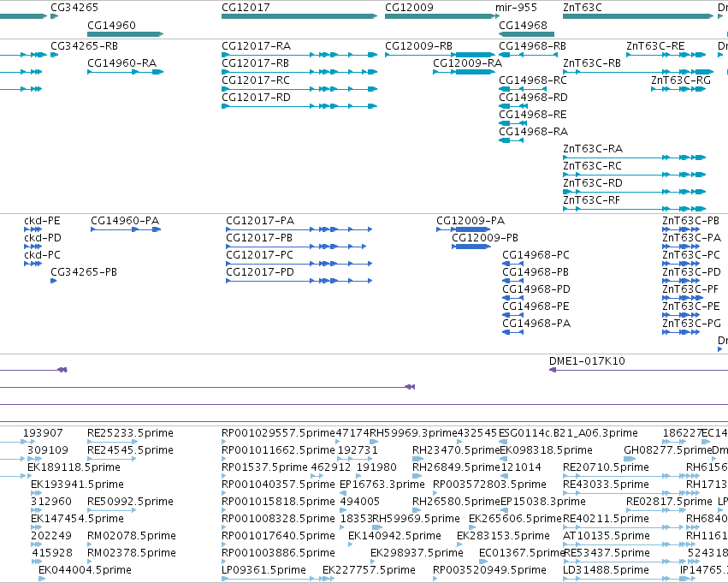Select EST EP16763.3prime

click(382, 485)
